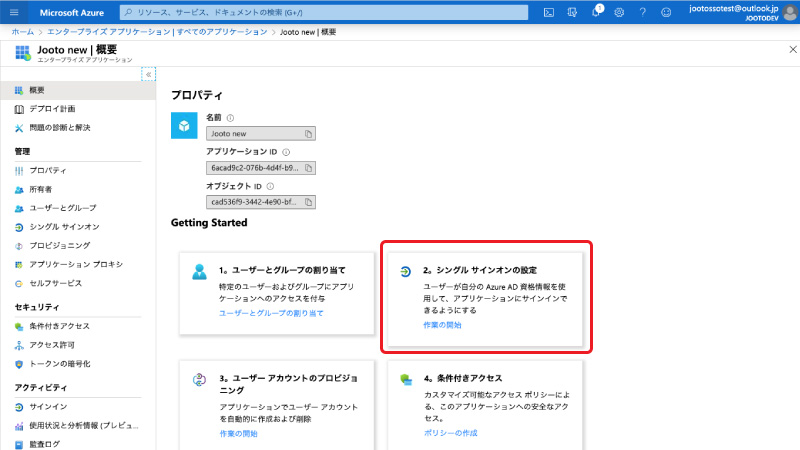This screenshot has height=450, width=800.
Task: Show the info tooltip next to アプリケーション ID
Action: (x=286, y=152)
